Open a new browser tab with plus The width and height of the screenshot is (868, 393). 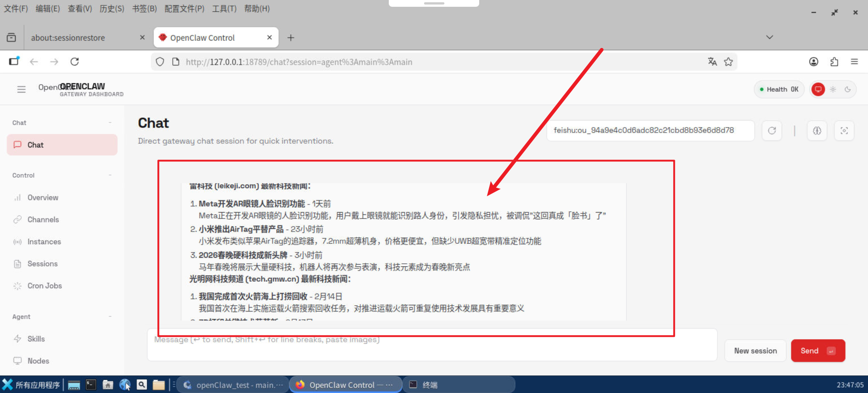click(x=291, y=38)
